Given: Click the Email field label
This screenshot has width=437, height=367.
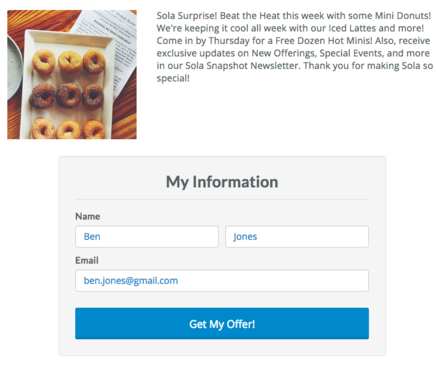Looking at the screenshot, I should pos(87,260).
